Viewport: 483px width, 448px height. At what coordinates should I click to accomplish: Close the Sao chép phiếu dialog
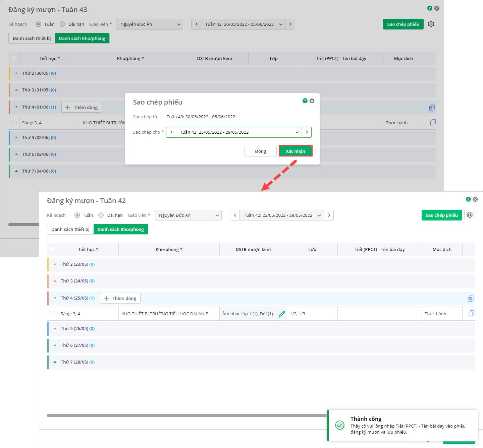point(312,101)
